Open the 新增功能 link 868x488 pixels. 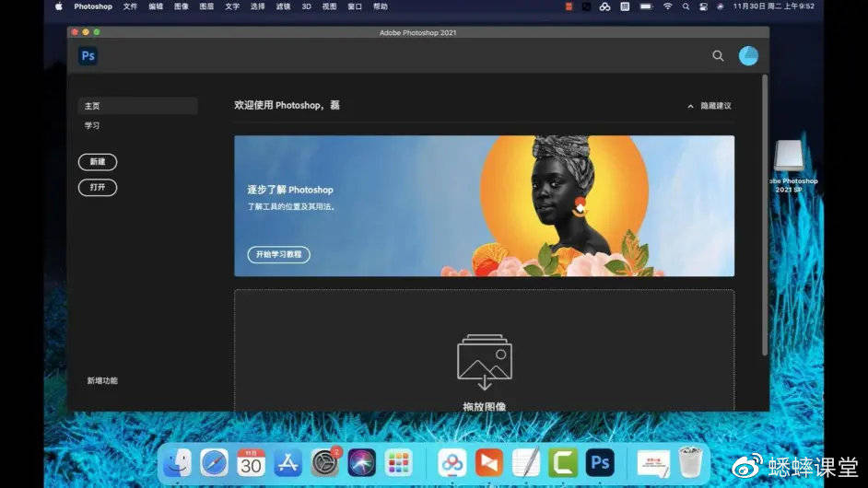pos(102,380)
